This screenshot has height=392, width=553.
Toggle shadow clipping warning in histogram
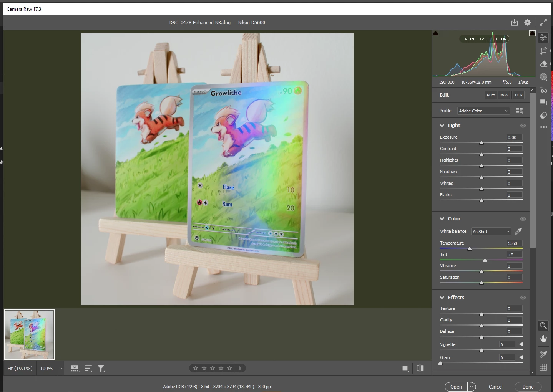coord(436,33)
